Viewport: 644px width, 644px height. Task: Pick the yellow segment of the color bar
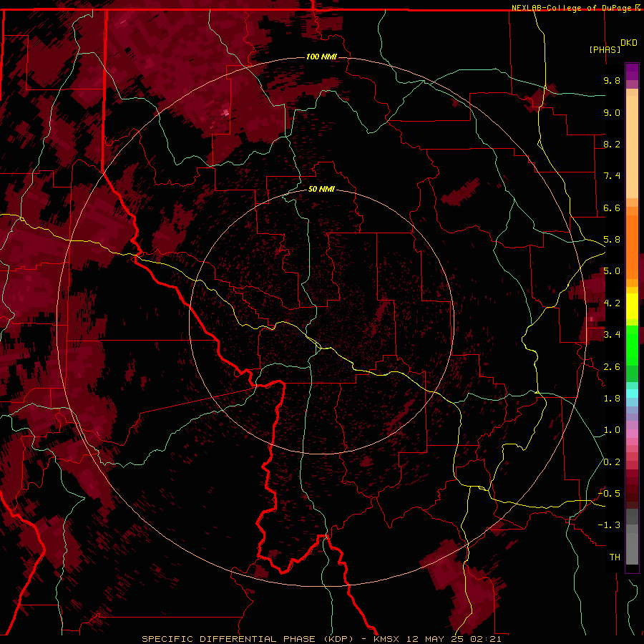pyautogui.click(x=632, y=306)
